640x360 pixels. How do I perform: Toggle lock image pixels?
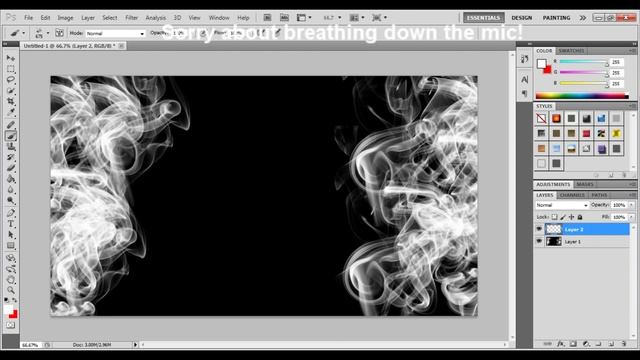point(563,217)
